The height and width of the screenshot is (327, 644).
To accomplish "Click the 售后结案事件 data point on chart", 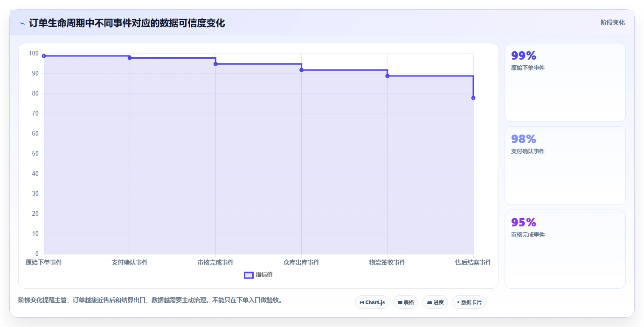I will [x=473, y=98].
